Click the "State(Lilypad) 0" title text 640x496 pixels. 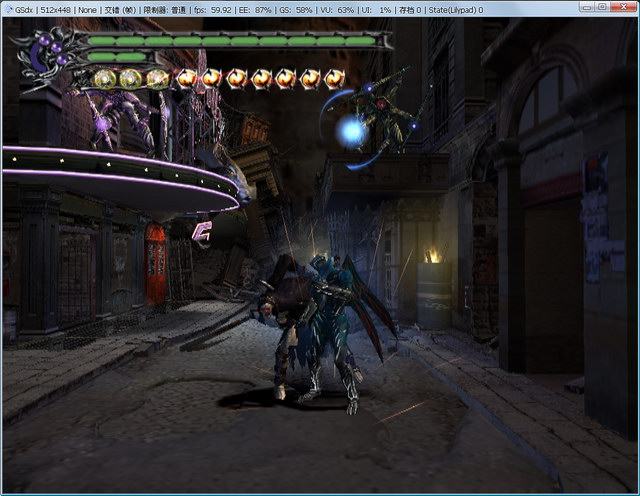[456, 10]
